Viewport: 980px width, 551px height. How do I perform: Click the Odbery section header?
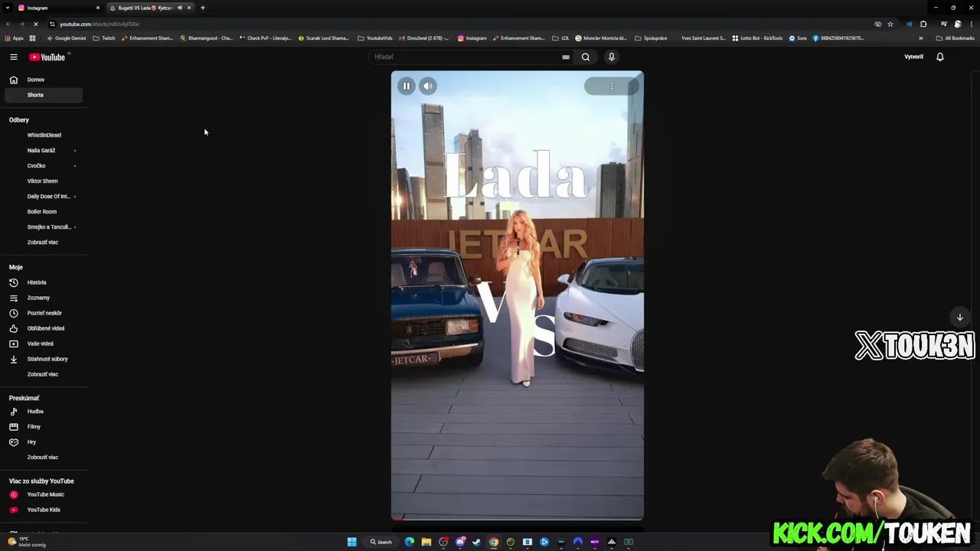click(x=19, y=120)
